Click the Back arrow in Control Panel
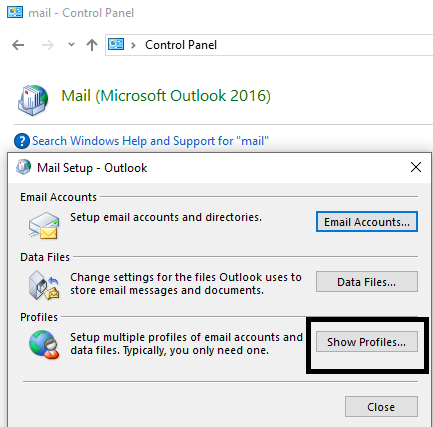 coord(18,45)
